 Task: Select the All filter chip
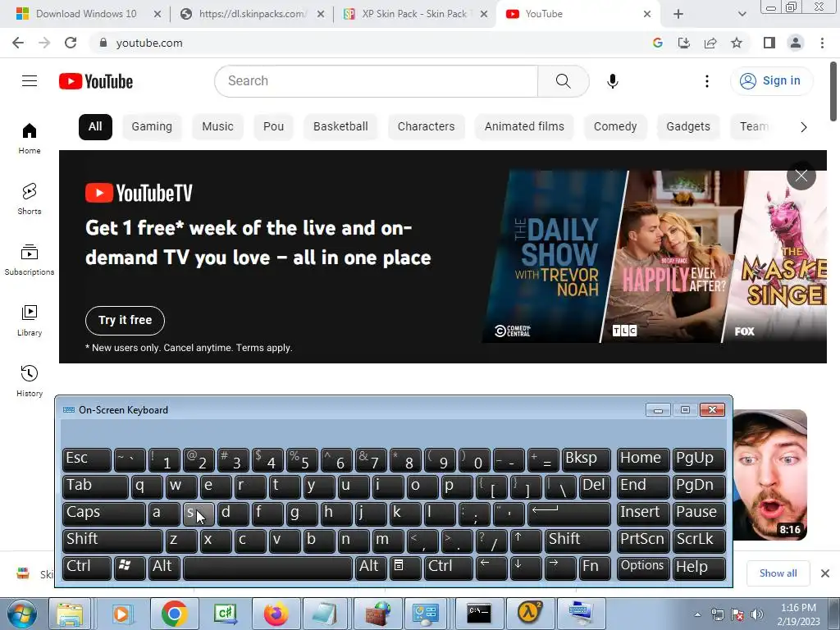(x=95, y=127)
